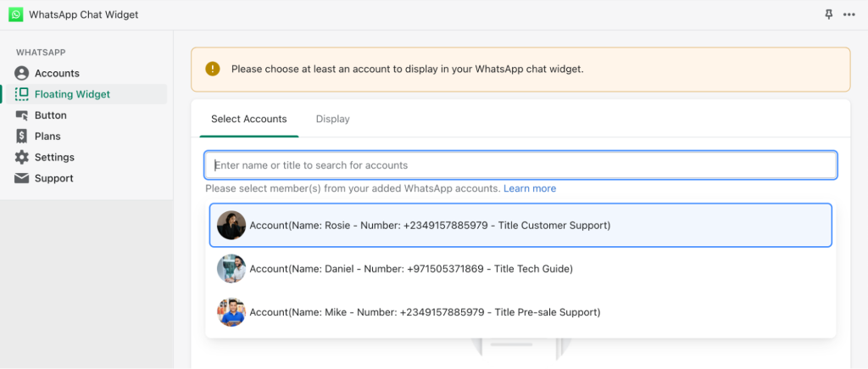
Task: Click the Button cursor icon in the sidebar
Action: pos(21,115)
